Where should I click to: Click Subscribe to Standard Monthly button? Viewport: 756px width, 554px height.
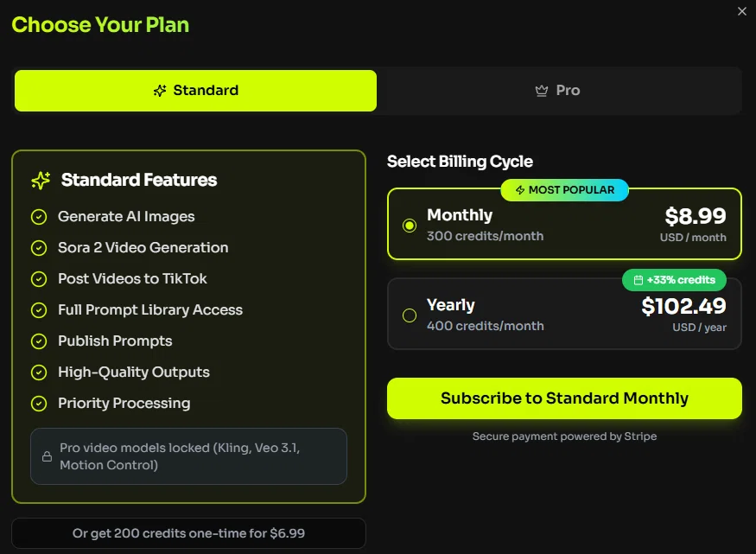pyautogui.click(x=564, y=398)
